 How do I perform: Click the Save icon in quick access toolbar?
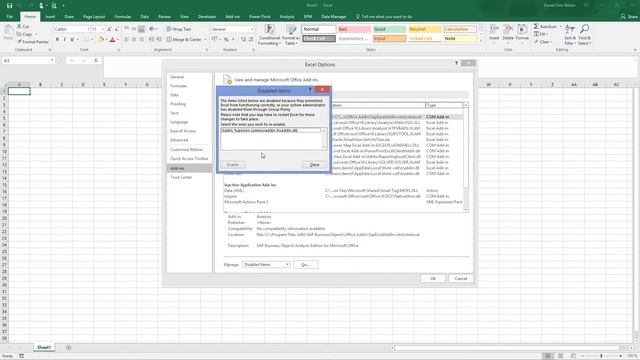pyautogui.click(x=9, y=6)
